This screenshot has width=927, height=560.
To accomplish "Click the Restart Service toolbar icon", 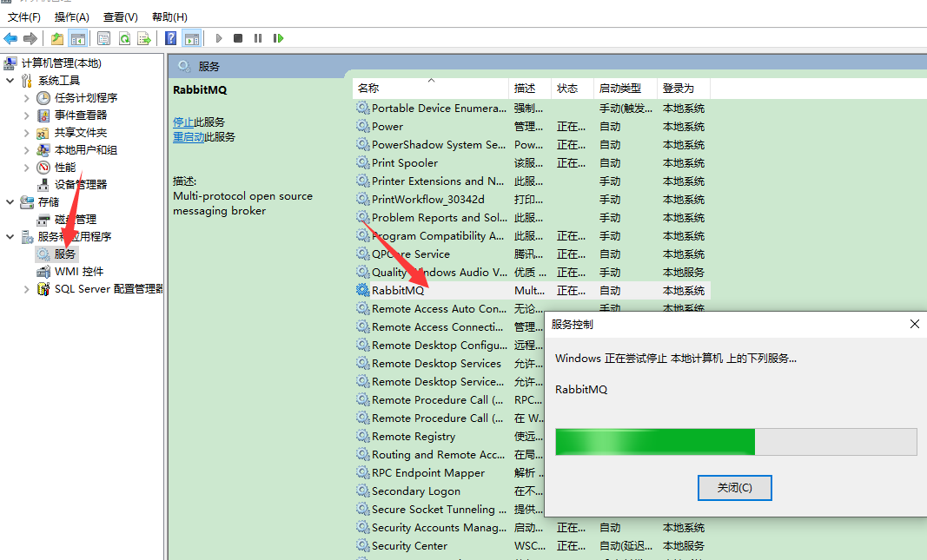I will [x=278, y=38].
